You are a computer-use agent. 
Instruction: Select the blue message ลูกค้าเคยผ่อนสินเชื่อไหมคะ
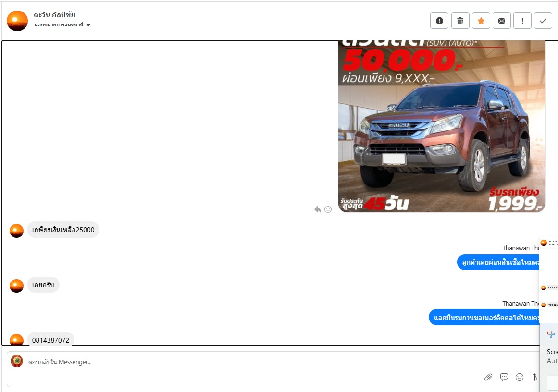[498, 262]
